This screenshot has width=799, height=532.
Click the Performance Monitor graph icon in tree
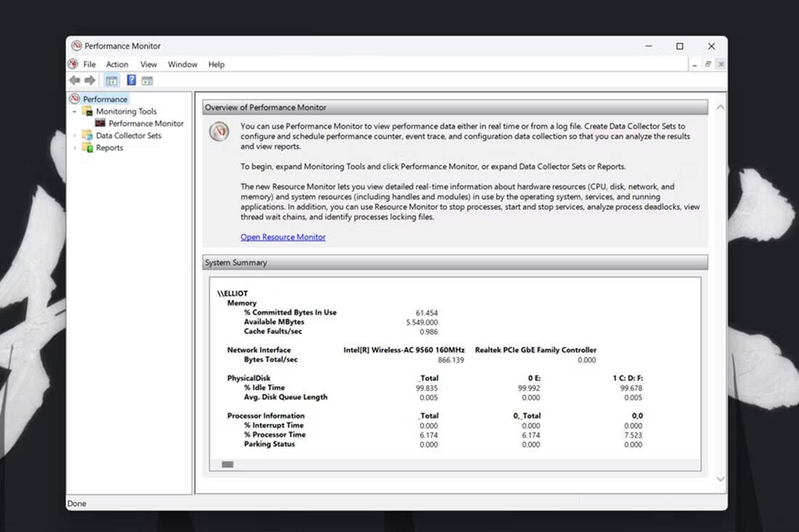click(100, 123)
